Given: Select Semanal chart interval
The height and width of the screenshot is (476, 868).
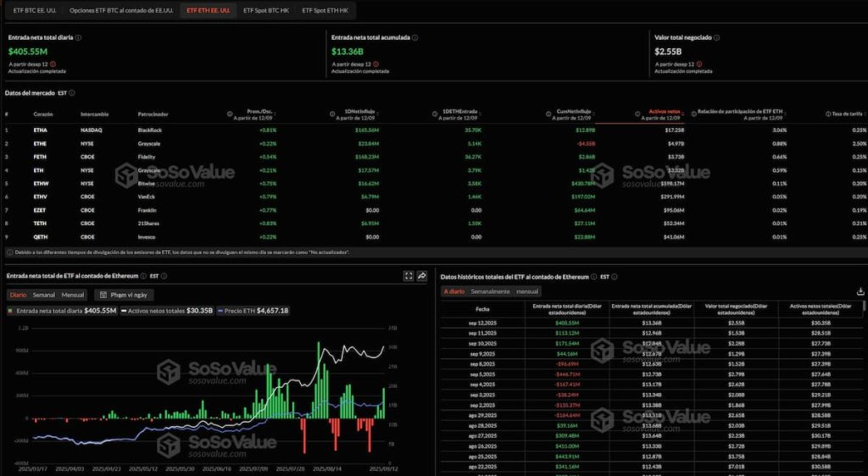Looking at the screenshot, I should point(44,296).
